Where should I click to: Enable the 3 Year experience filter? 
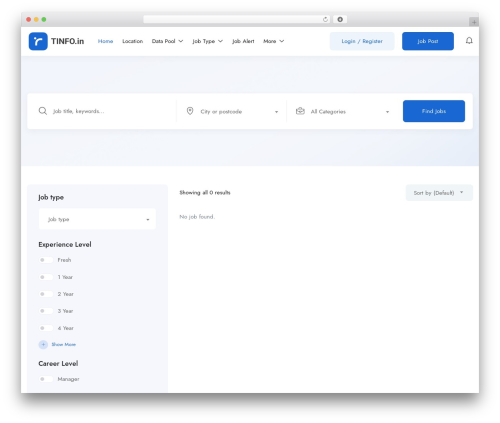click(46, 311)
